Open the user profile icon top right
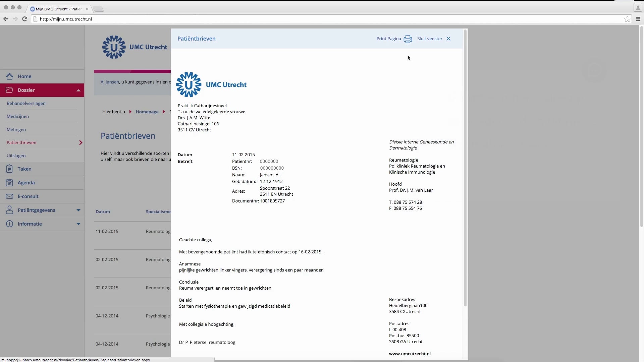The width and height of the screenshot is (644, 362). pyautogui.click(x=637, y=7)
